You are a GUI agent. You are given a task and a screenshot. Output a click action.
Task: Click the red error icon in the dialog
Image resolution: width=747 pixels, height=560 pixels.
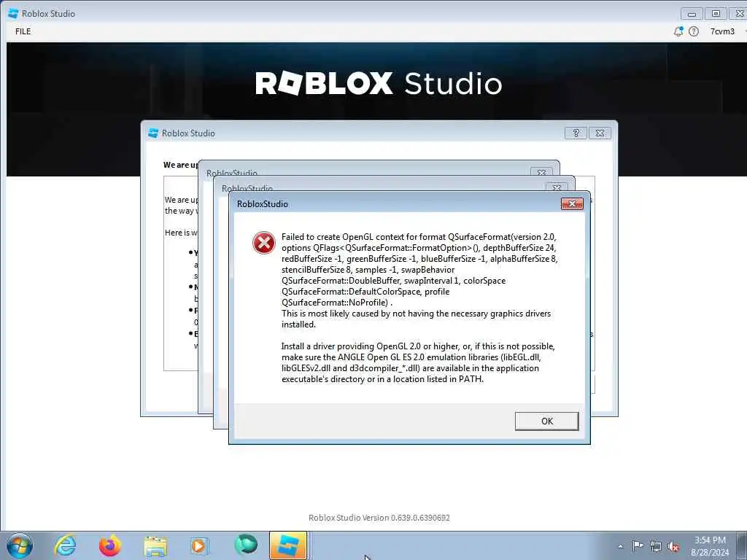(x=264, y=243)
